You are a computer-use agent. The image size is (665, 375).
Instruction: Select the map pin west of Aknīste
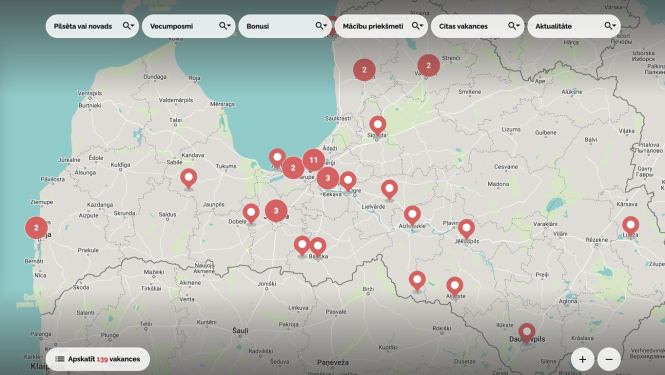417,282
